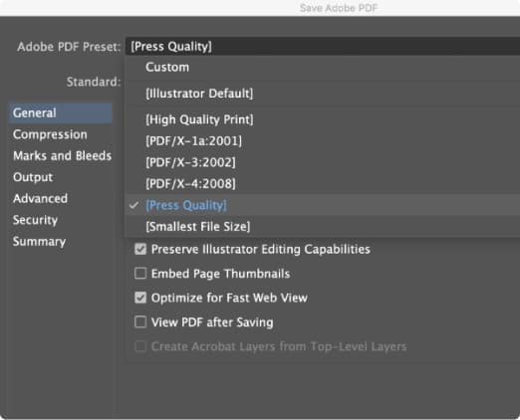Pick the High Quality Print preset
The height and width of the screenshot is (420, 520).
click(x=322, y=119)
